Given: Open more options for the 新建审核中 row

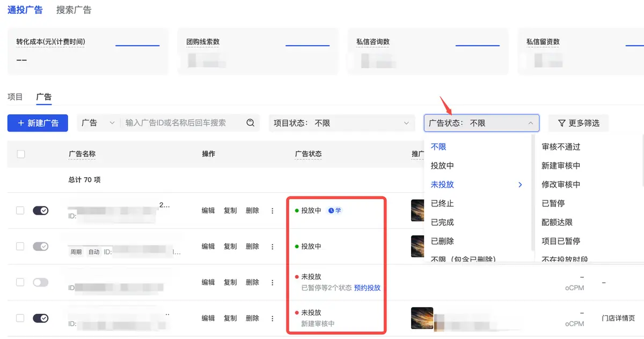Looking at the screenshot, I should [x=272, y=318].
